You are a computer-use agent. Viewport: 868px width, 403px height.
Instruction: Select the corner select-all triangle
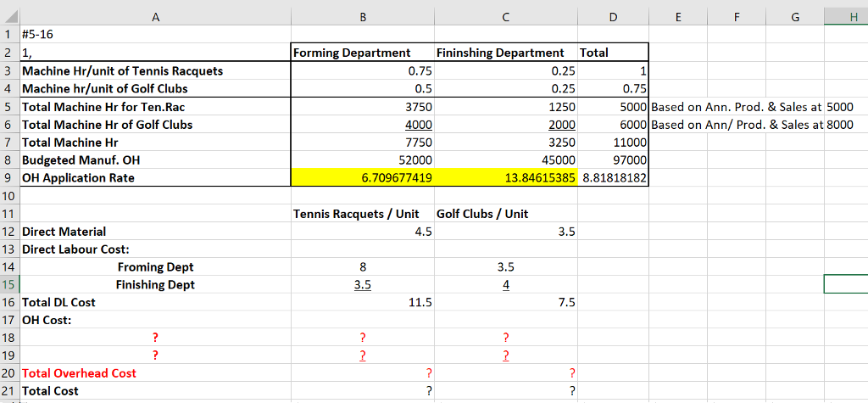(x=10, y=17)
